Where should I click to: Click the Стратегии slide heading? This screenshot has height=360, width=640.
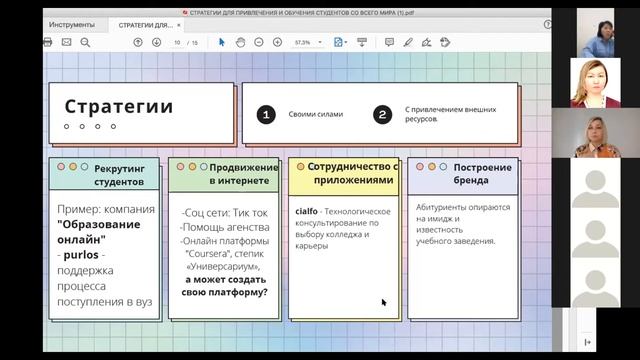pyautogui.click(x=119, y=107)
